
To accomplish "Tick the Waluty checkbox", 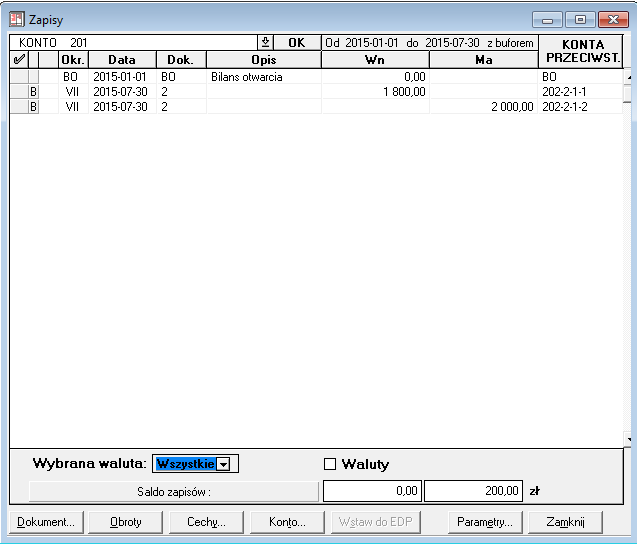I will [330, 464].
